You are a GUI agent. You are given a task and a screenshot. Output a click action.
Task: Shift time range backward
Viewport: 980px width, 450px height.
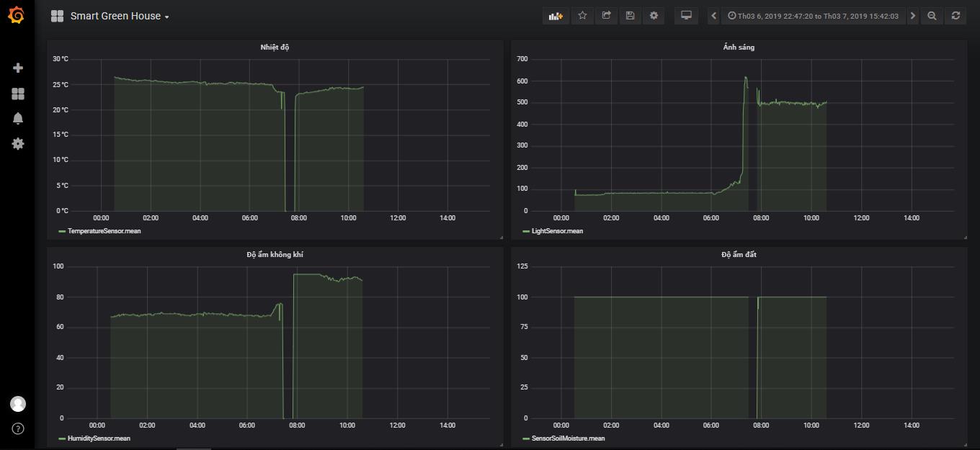pos(713,16)
